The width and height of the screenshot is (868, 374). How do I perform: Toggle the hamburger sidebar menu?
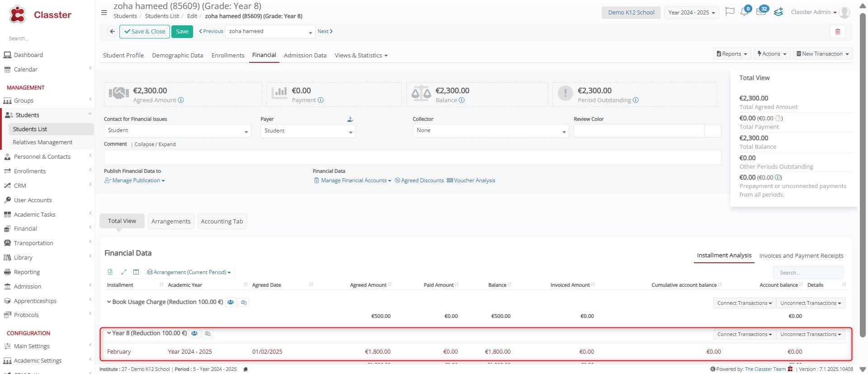point(104,13)
